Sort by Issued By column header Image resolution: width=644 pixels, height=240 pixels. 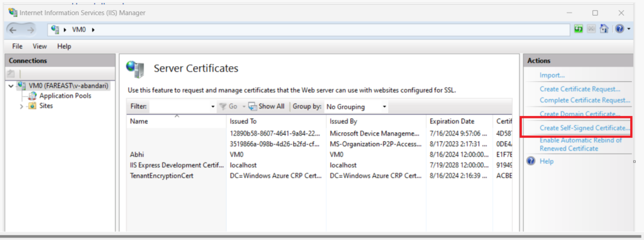point(376,122)
